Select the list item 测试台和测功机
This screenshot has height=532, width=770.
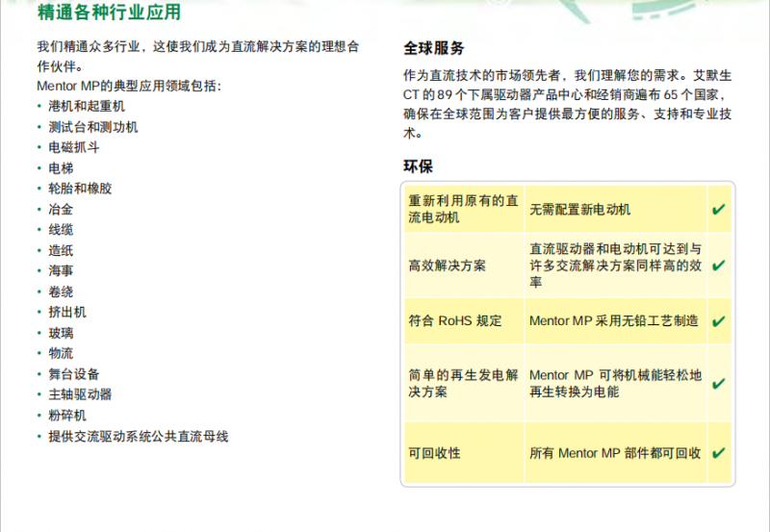point(92,127)
